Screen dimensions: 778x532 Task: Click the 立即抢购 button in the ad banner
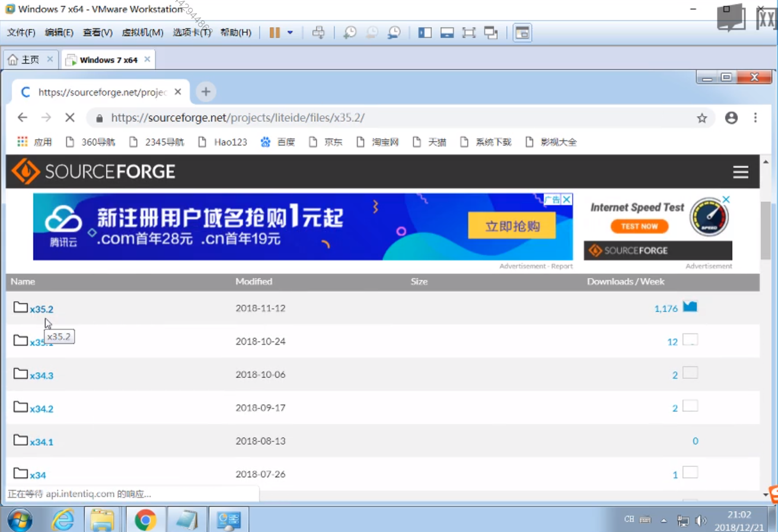pos(512,226)
